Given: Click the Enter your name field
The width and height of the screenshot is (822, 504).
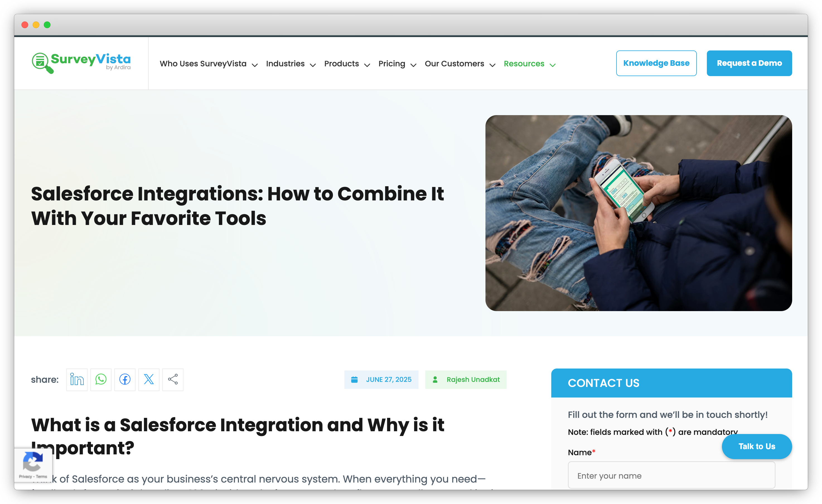Looking at the screenshot, I should 671,475.
